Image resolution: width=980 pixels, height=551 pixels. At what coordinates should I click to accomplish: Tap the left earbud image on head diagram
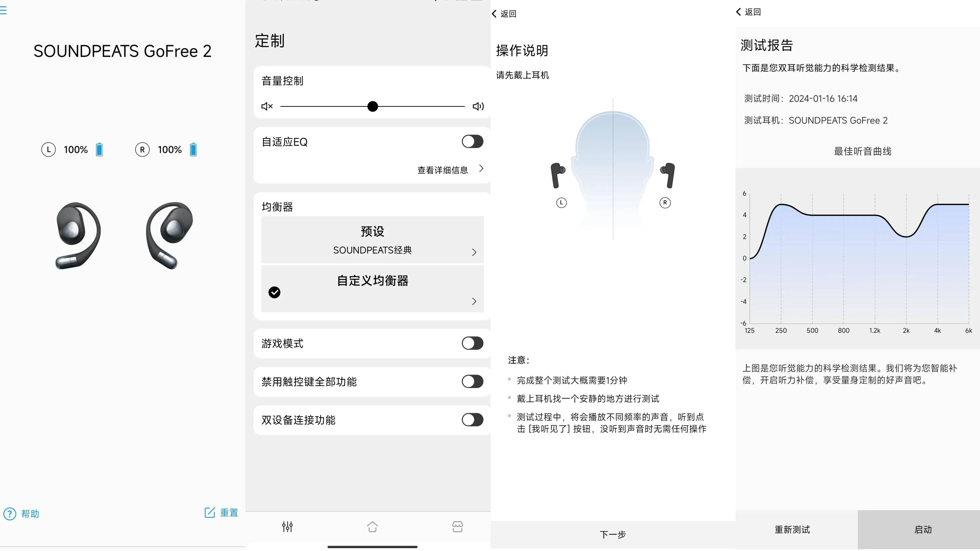[x=558, y=175]
